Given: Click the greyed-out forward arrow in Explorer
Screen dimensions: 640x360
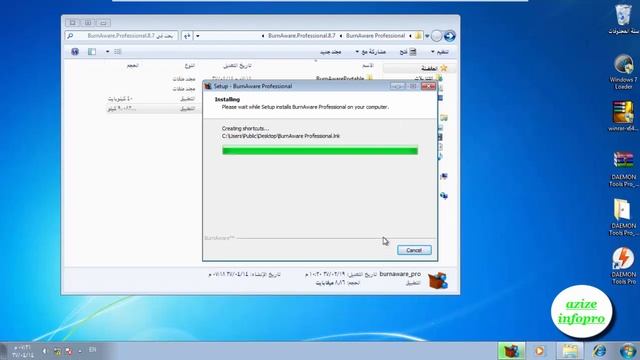Looking at the screenshot, I should [436, 36].
